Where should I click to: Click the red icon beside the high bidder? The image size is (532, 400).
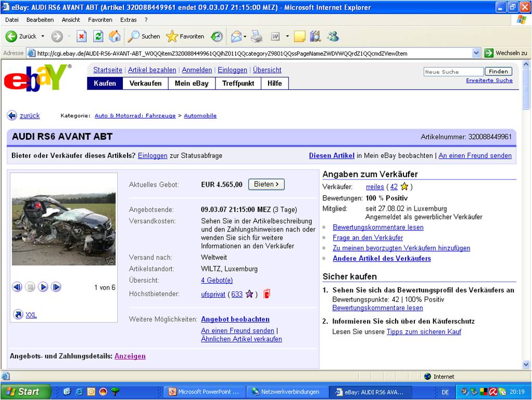[x=267, y=293]
